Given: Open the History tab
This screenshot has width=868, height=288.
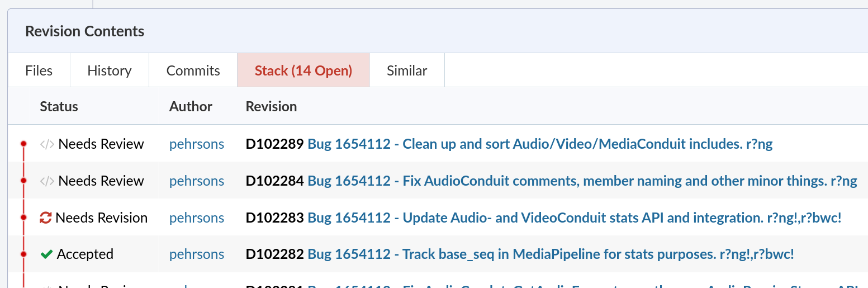Looking at the screenshot, I should pyautogui.click(x=110, y=71).
